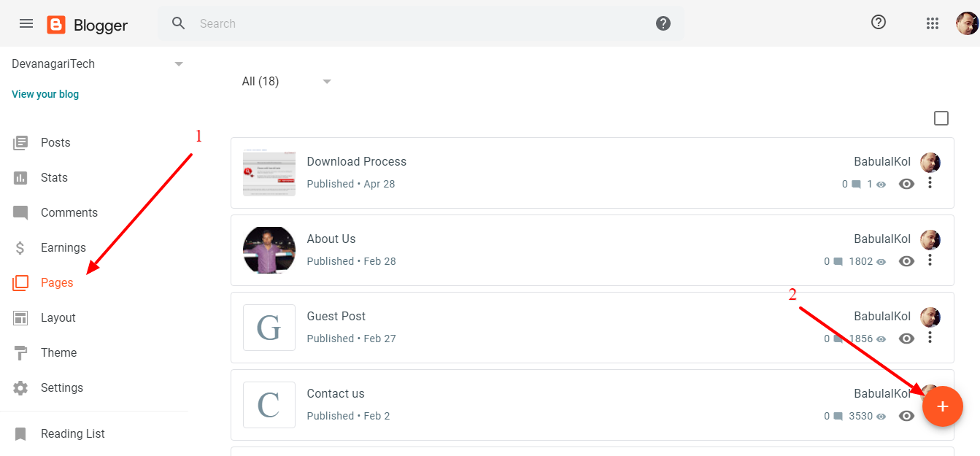This screenshot has height=456, width=980.
Task: Click the Blogger logo icon
Action: point(56,25)
